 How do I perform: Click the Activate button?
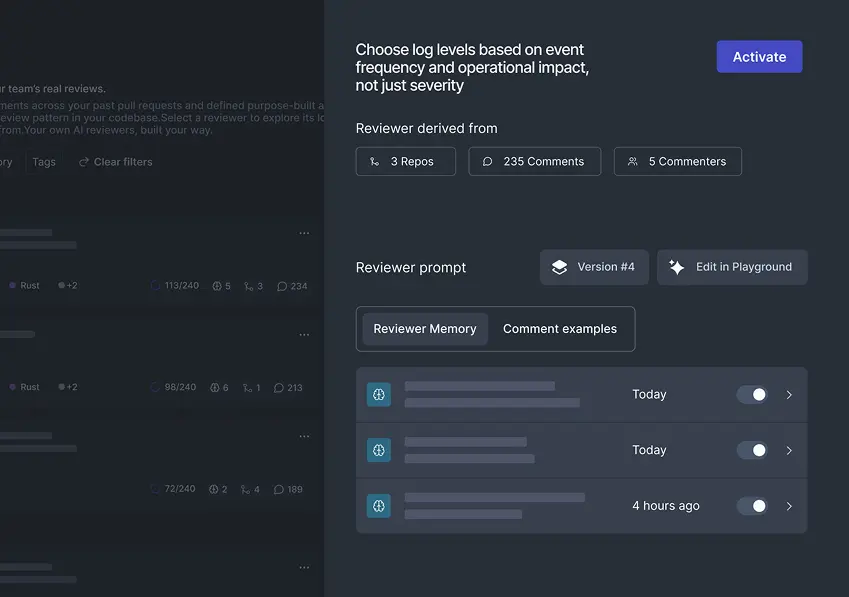pyautogui.click(x=759, y=56)
